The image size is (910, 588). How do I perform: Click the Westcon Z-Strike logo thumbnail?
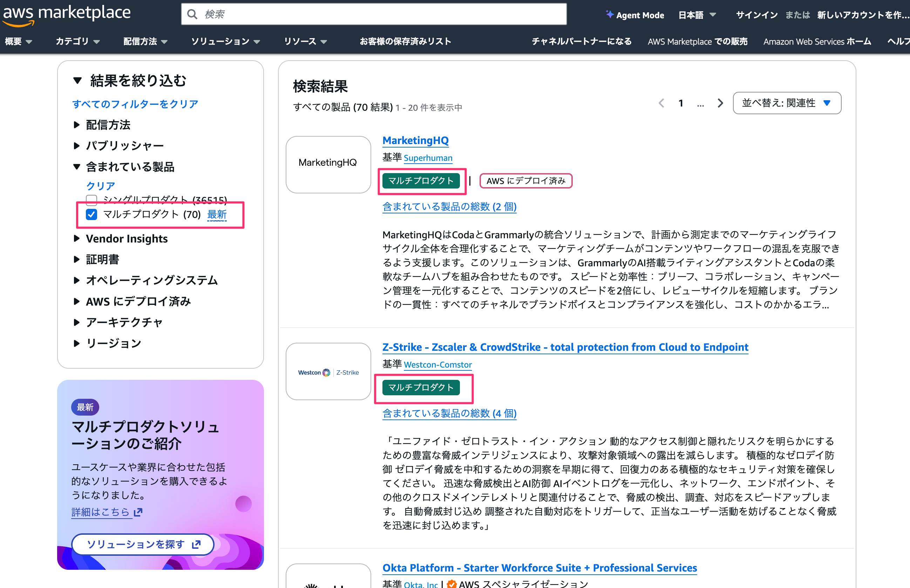[328, 371]
